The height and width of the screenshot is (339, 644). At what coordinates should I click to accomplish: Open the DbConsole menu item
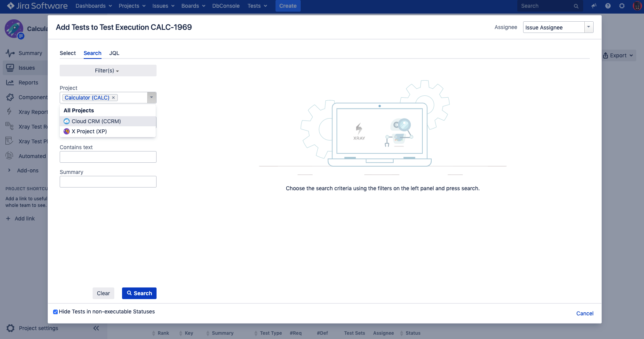click(226, 6)
